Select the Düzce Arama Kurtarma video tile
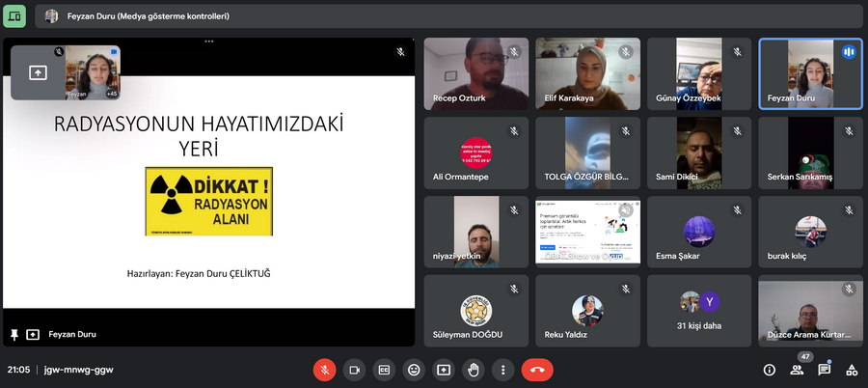This screenshot has width=868, height=388. click(810, 311)
